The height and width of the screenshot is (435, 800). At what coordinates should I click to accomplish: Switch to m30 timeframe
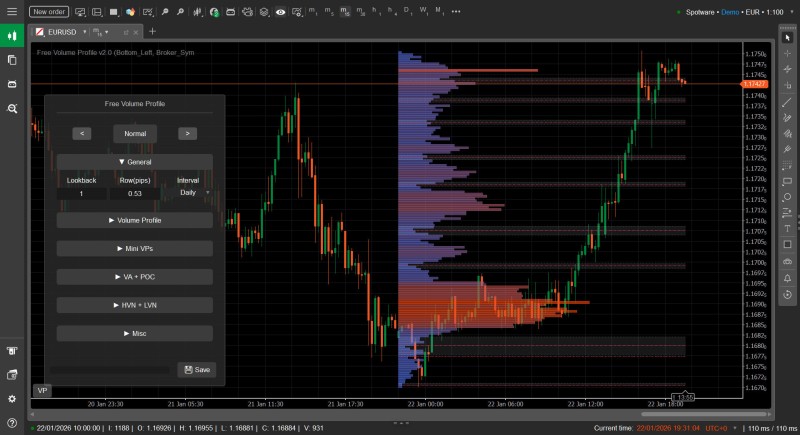coord(361,11)
